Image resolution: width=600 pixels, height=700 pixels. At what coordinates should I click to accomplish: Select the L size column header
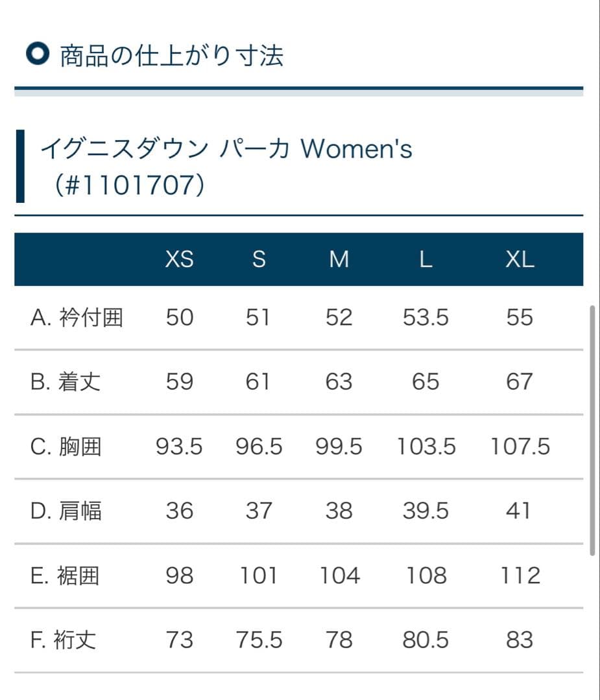tap(426, 259)
